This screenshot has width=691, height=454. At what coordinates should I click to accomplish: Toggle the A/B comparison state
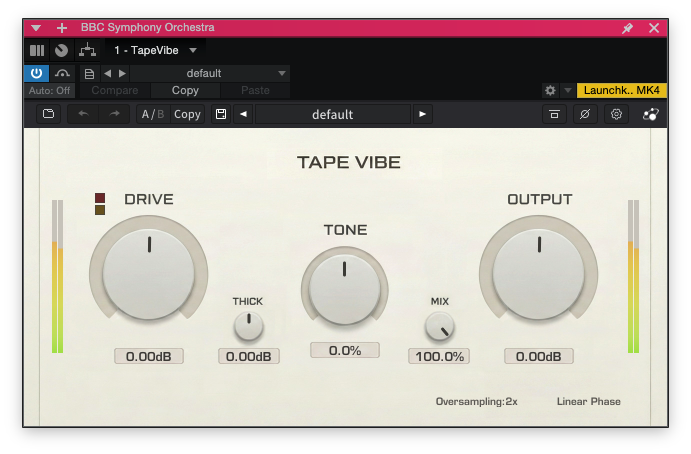click(x=153, y=114)
